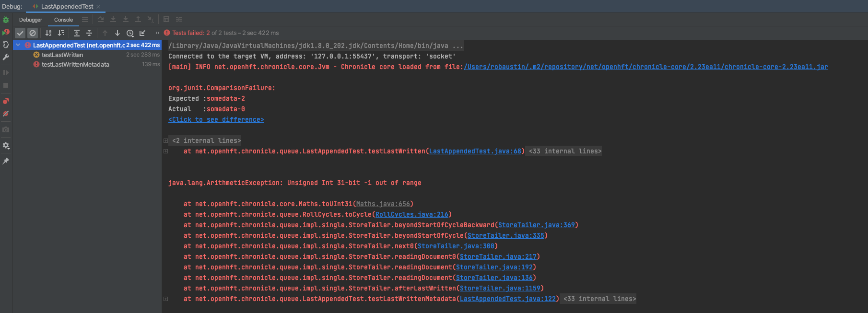Open the StoreTailer.java:192 link
Image resolution: width=868 pixels, height=313 pixels.
494,267
